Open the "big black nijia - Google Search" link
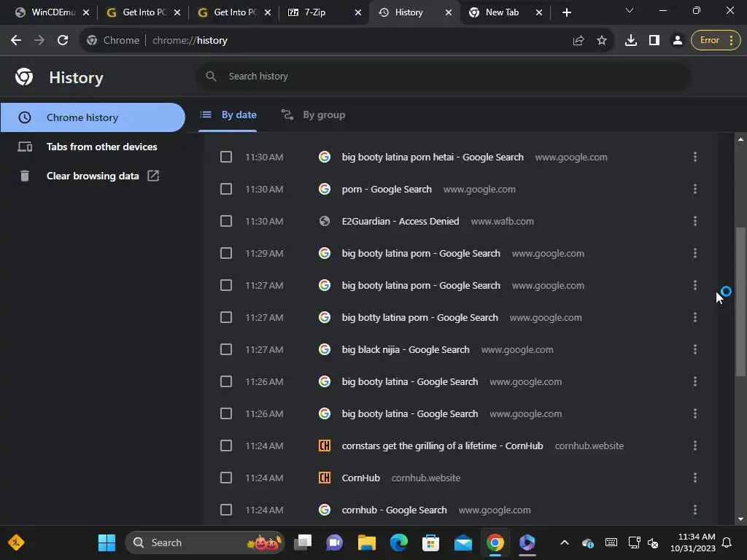 coord(406,349)
